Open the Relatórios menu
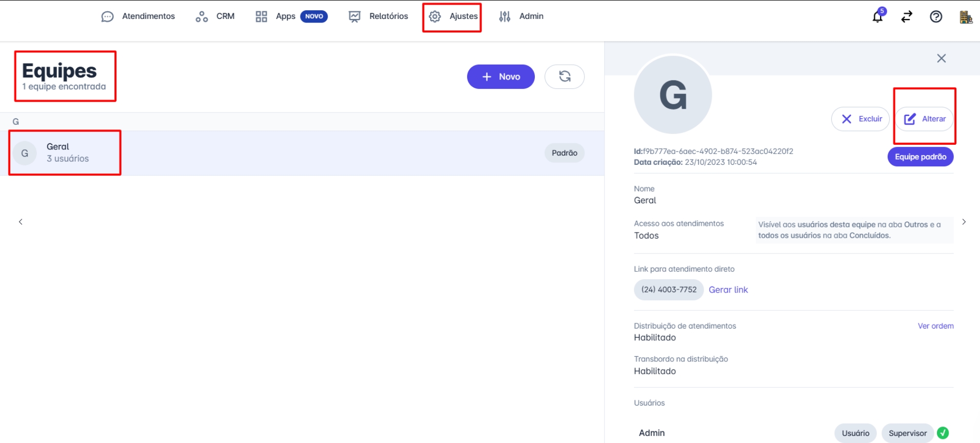 point(378,16)
